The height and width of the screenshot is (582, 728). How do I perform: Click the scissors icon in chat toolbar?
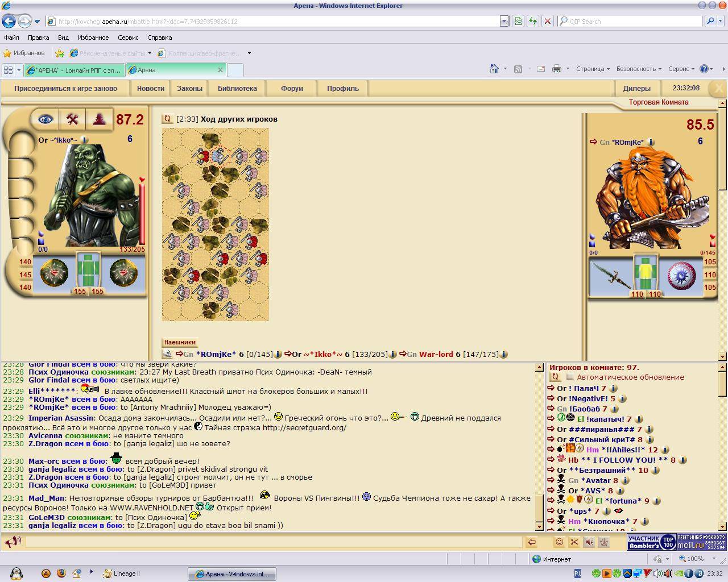(574, 542)
